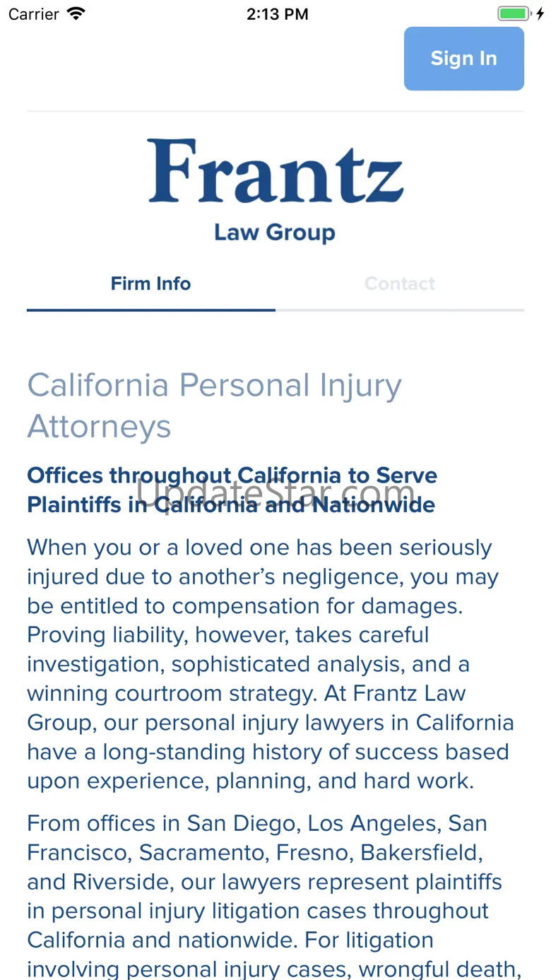This screenshot has height=980, width=551.
Task: Tap paragraph starting 'When you or a loved one'
Action: 271,664
